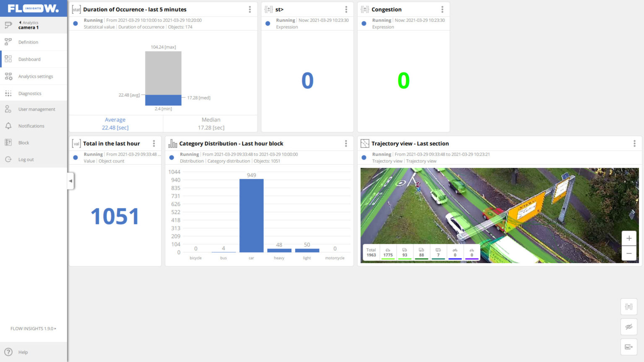Open the Definition section
644x362 pixels.
[x=28, y=42]
